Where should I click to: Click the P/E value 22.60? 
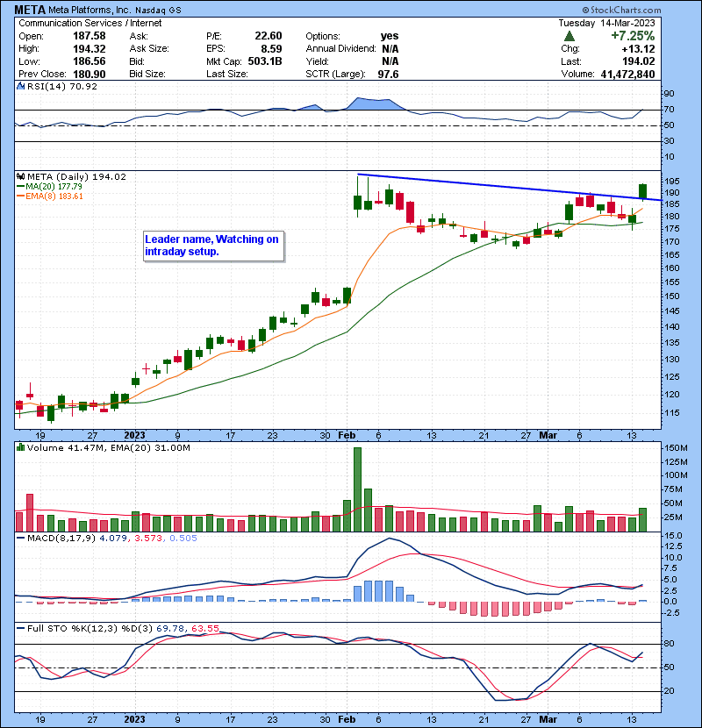pos(268,36)
